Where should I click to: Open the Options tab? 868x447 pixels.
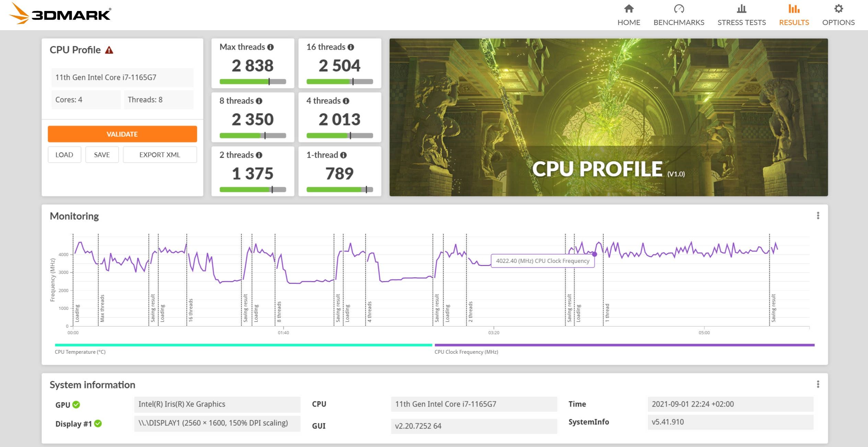[x=838, y=15]
